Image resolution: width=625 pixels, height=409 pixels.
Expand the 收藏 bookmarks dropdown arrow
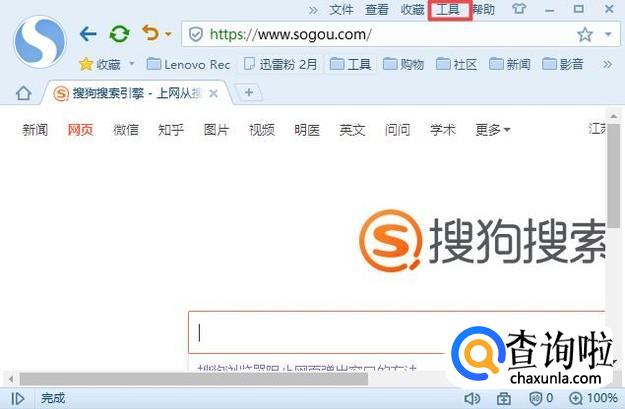(132, 63)
